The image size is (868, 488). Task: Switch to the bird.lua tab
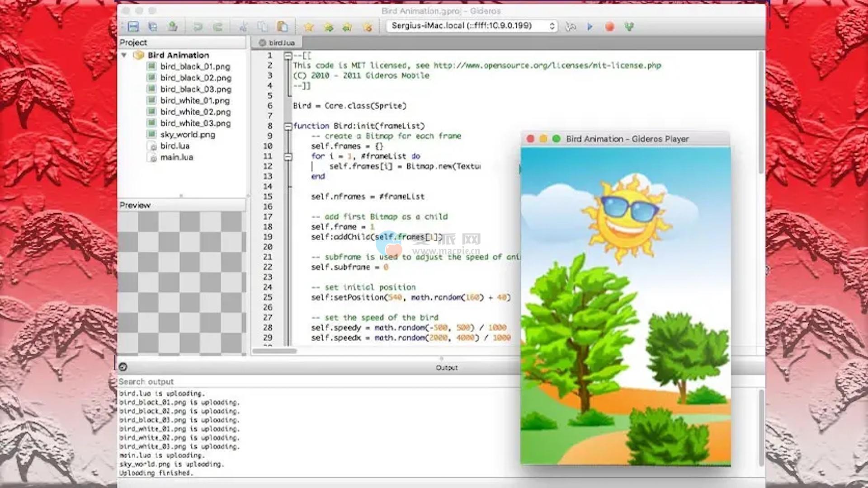pos(282,42)
